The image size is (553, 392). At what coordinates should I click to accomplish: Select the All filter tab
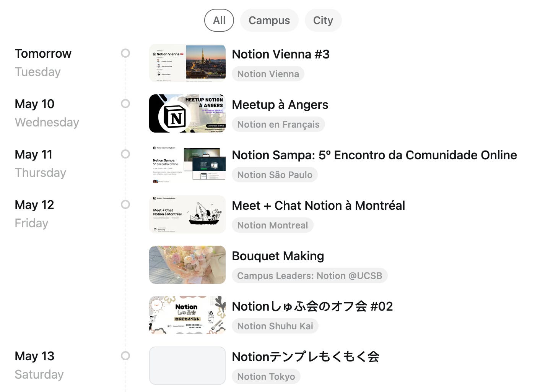pos(219,20)
